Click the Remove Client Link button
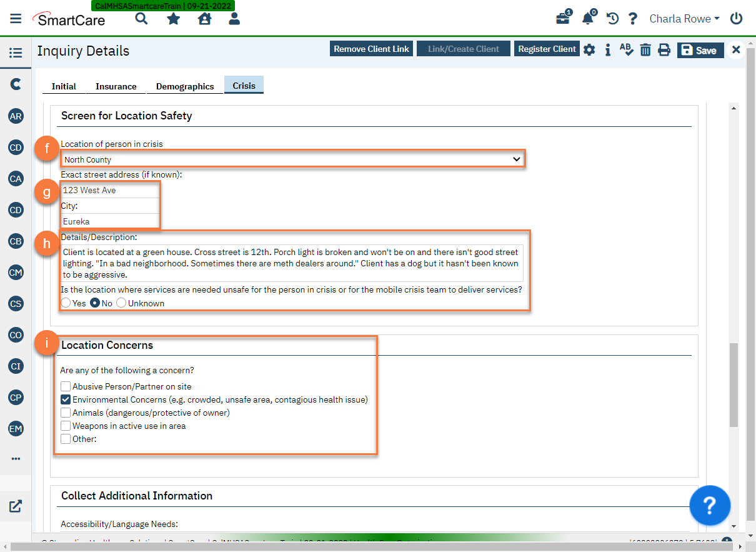The height and width of the screenshot is (552, 756). click(371, 48)
